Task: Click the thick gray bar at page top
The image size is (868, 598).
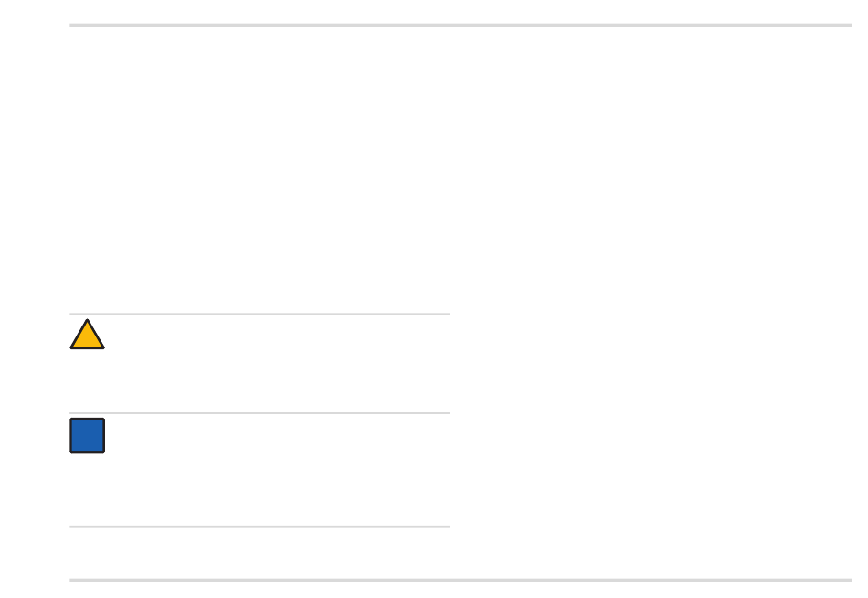Action: point(460,26)
